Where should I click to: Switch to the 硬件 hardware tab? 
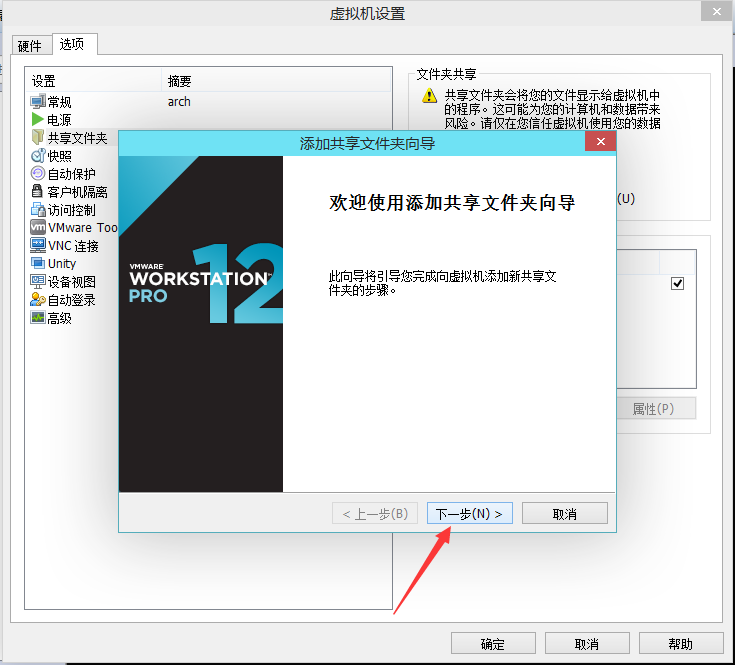[x=30, y=46]
